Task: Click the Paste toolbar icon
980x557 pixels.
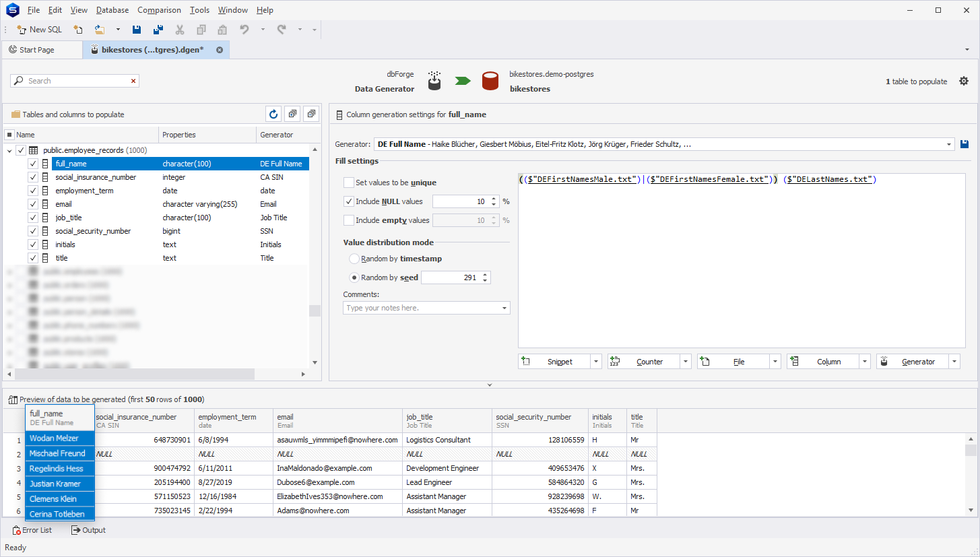Action: (x=222, y=30)
